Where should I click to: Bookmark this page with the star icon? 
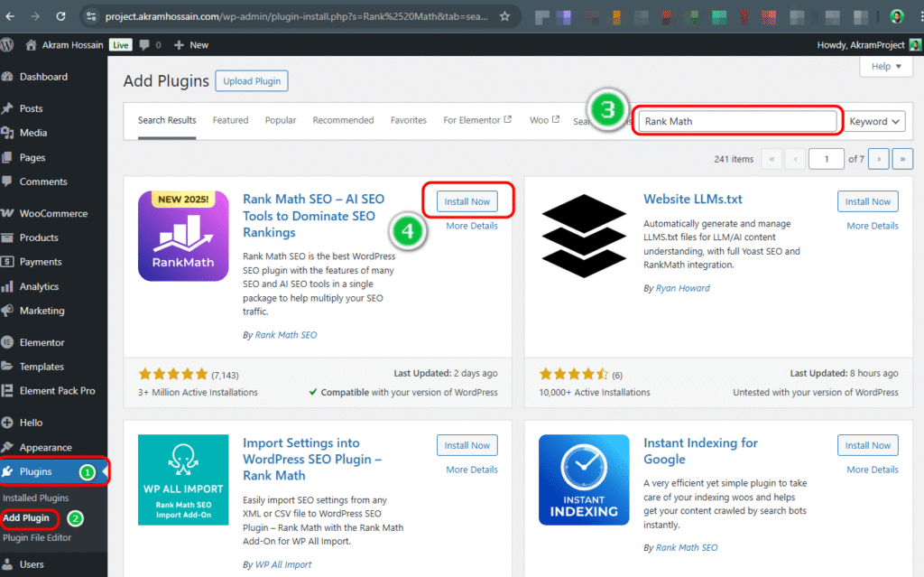[x=504, y=16]
